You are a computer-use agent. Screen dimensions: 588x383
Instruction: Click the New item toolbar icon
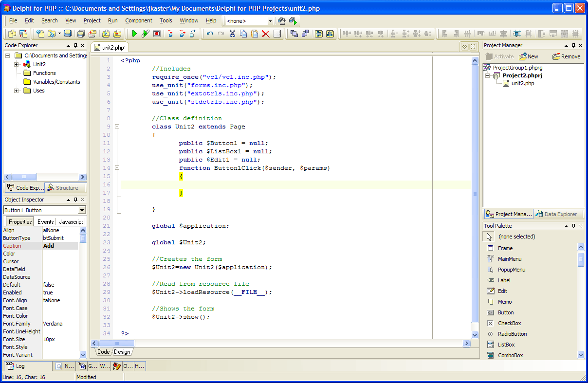point(40,34)
